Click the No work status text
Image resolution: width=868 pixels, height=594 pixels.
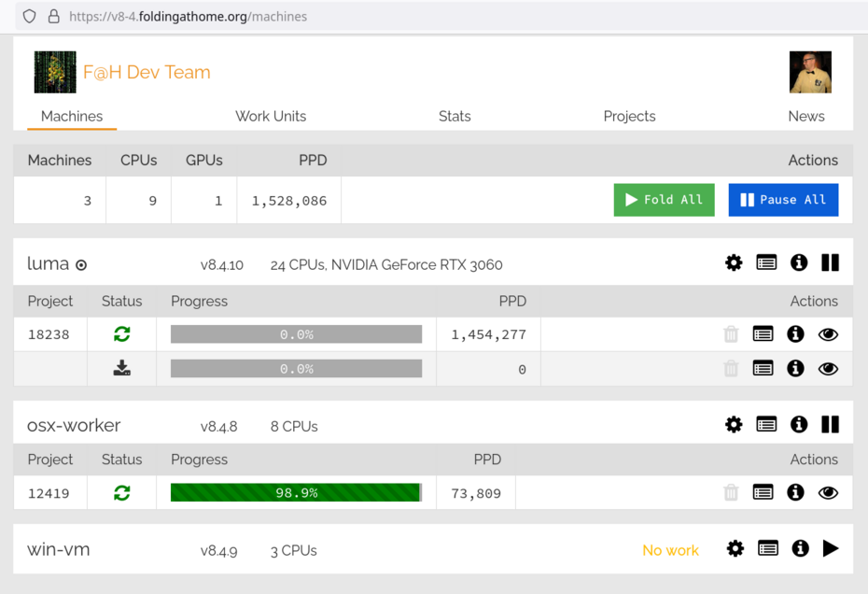[x=670, y=550]
